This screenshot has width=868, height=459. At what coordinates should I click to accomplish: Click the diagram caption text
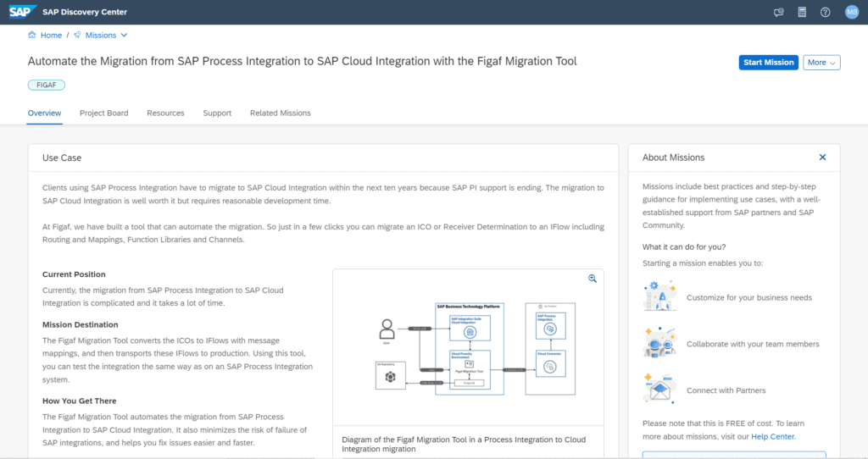[x=464, y=444]
